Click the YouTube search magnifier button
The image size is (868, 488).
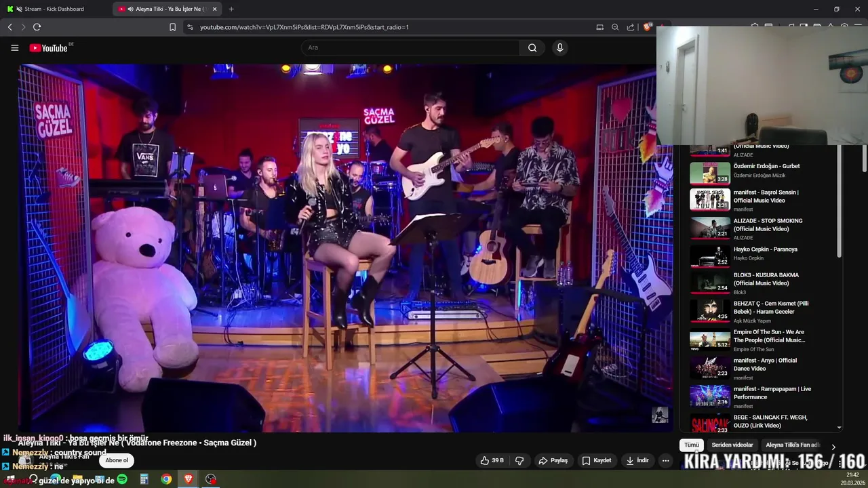pos(532,47)
